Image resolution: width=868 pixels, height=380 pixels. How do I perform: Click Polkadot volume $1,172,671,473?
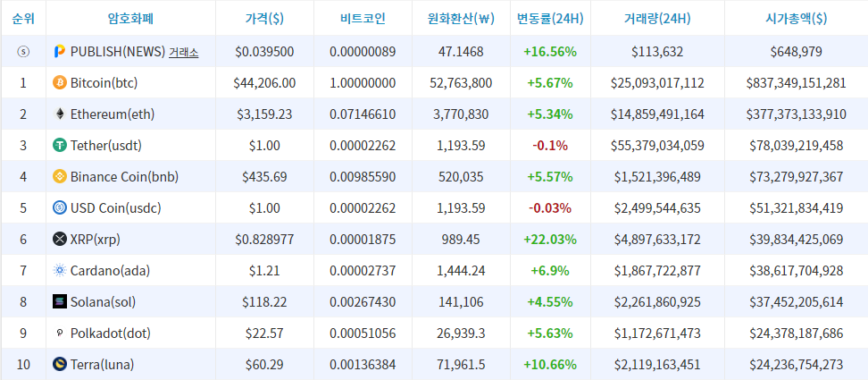(x=657, y=334)
